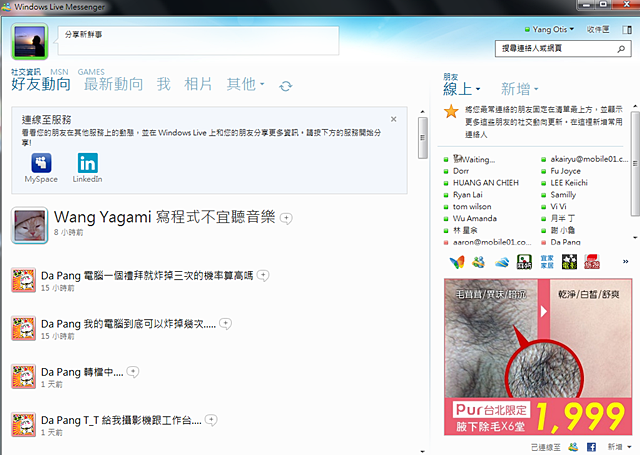Click the 分享新鮮事 status input
Image resolution: width=640 pixels, height=455 pixels.
(x=198, y=40)
